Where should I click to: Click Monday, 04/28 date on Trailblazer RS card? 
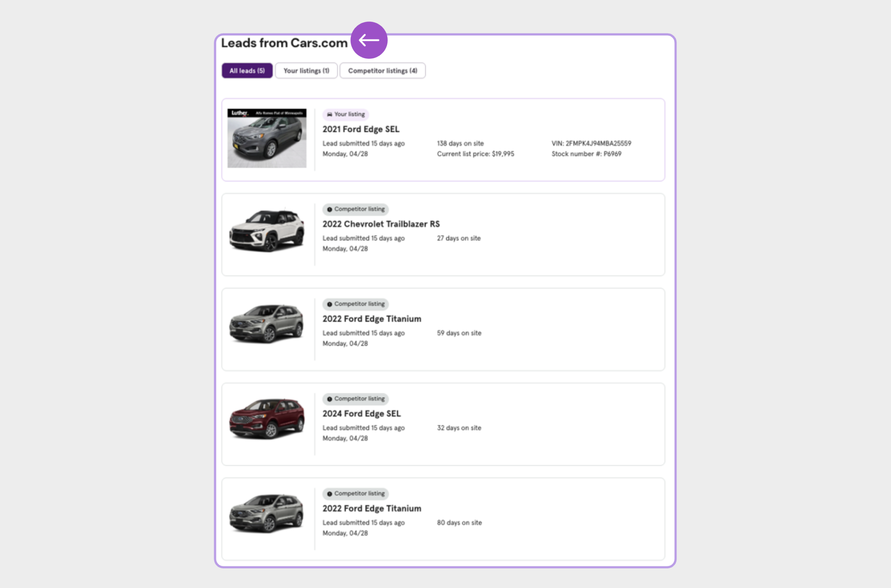coord(345,249)
